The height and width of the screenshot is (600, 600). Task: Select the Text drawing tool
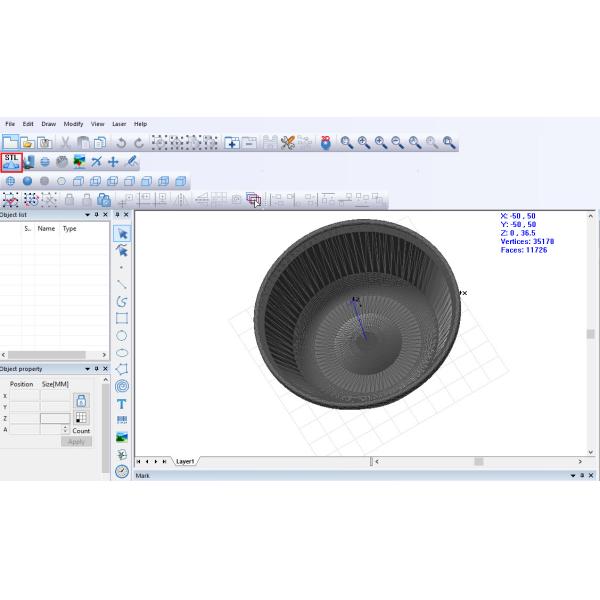point(122,404)
